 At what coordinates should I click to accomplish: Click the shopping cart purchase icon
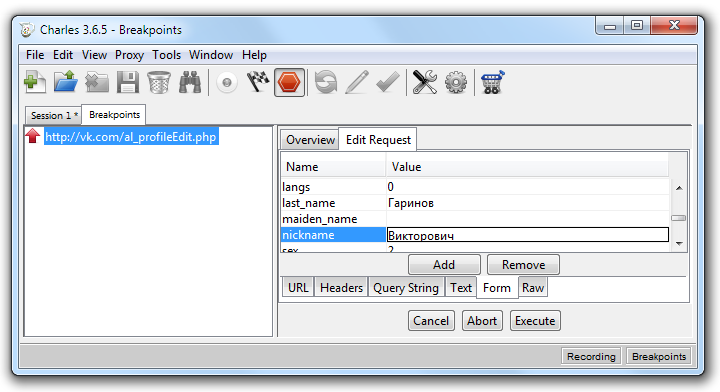click(492, 83)
